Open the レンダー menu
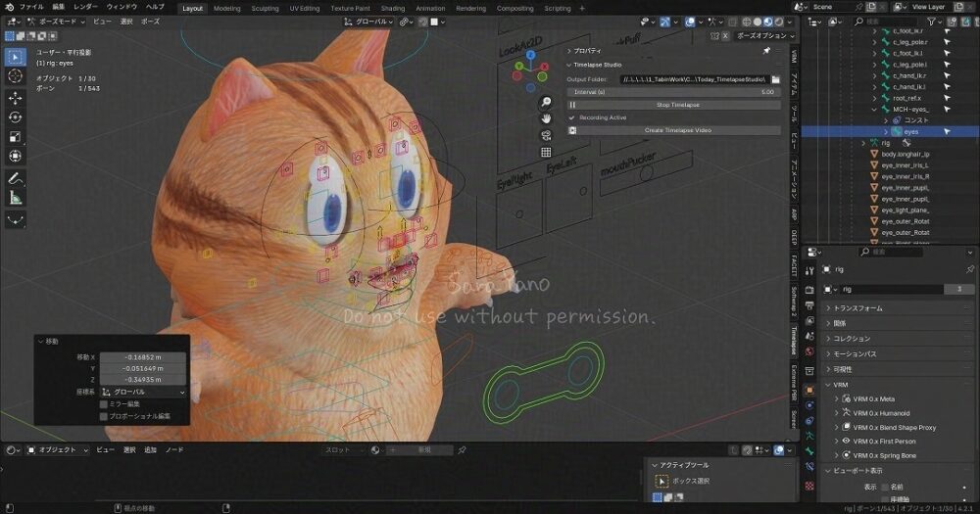Image resolution: width=980 pixels, height=514 pixels. [x=85, y=7]
